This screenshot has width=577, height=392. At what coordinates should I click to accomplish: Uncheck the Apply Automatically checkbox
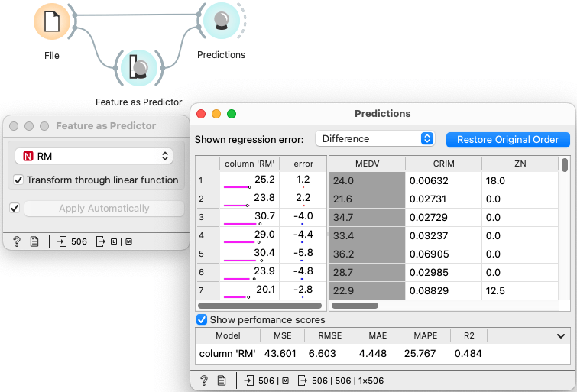pyautogui.click(x=15, y=209)
